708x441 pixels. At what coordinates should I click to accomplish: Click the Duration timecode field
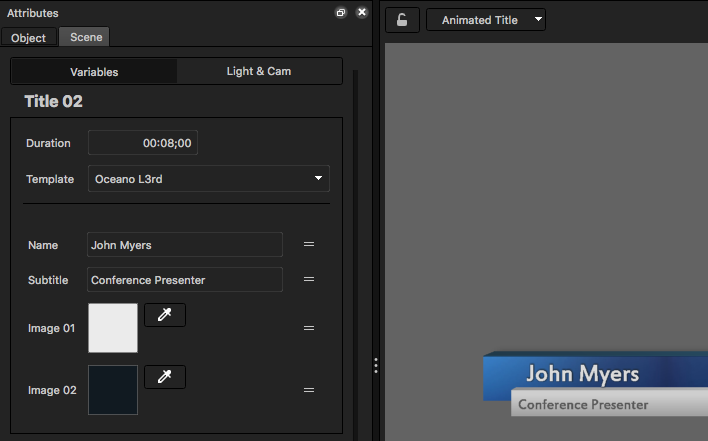(x=143, y=143)
